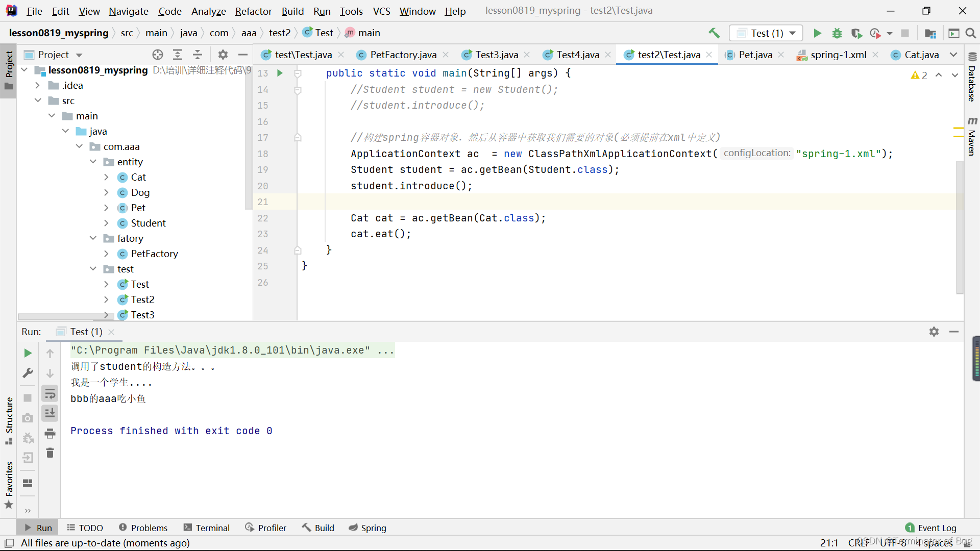Switch to PetFactory.java tab

(402, 55)
